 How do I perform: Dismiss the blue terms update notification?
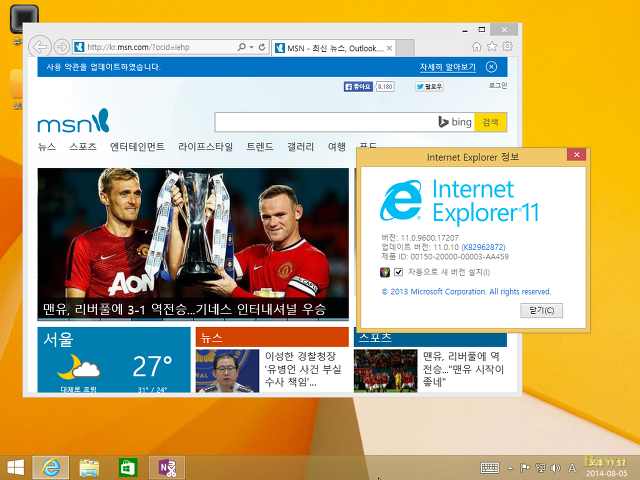point(491,67)
